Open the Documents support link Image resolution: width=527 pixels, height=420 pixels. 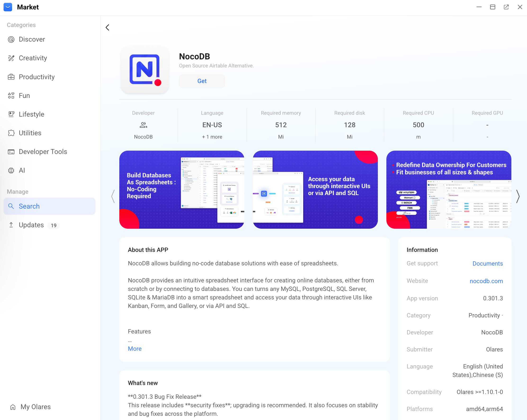pyautogui.click(x=487, y=263)
